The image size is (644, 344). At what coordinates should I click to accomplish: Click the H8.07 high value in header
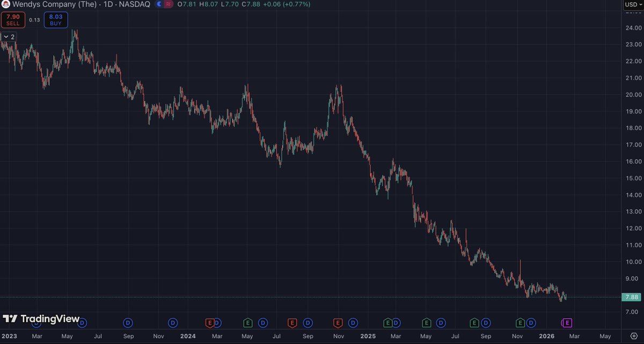pos(208,4)
